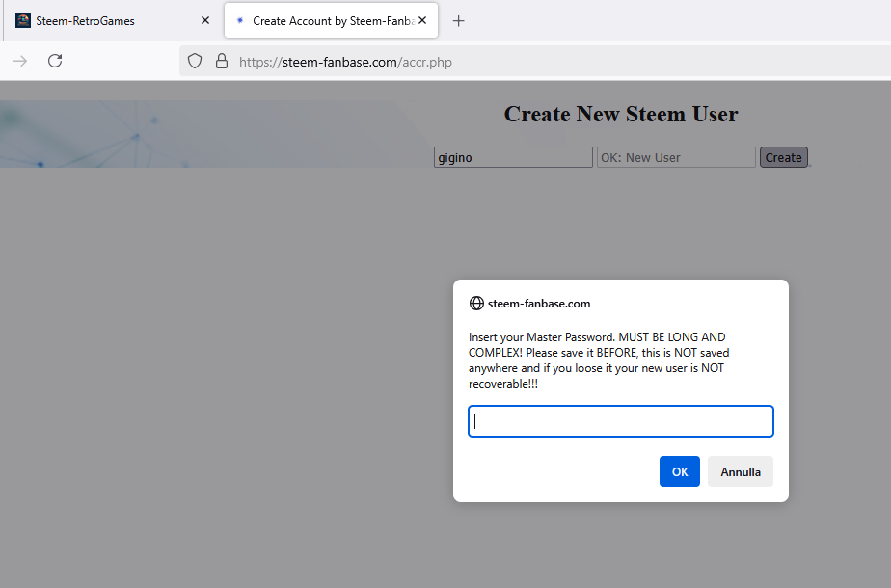
Task: Click the Master Password warning message
Action: (x=599, y=361)
